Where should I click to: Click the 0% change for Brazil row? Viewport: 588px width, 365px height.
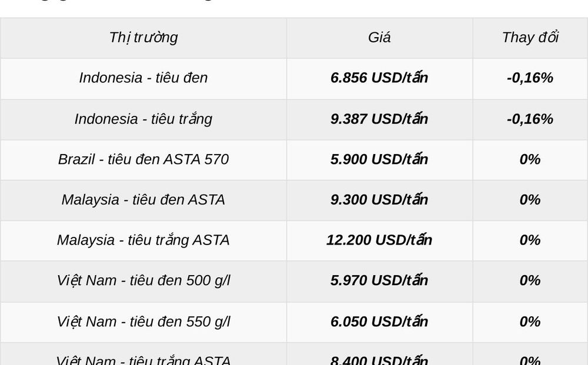[530, 160]
